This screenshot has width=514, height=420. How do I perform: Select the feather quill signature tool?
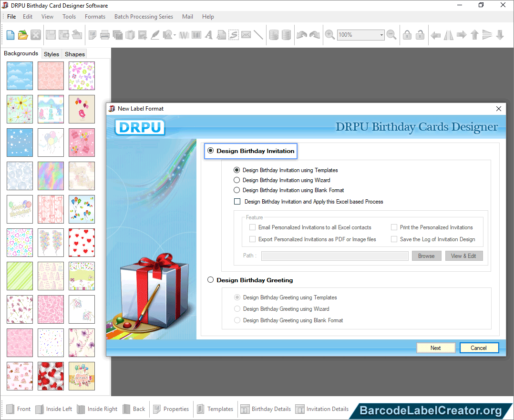(155, 35)
